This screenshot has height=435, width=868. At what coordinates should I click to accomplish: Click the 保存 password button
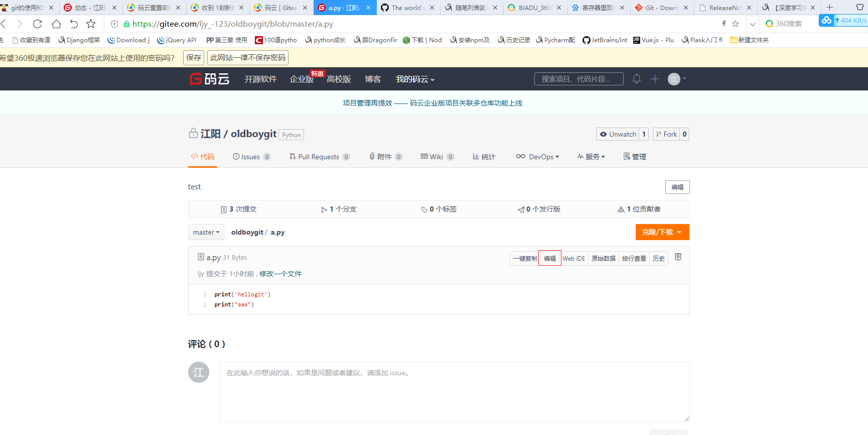click(194, 58)
